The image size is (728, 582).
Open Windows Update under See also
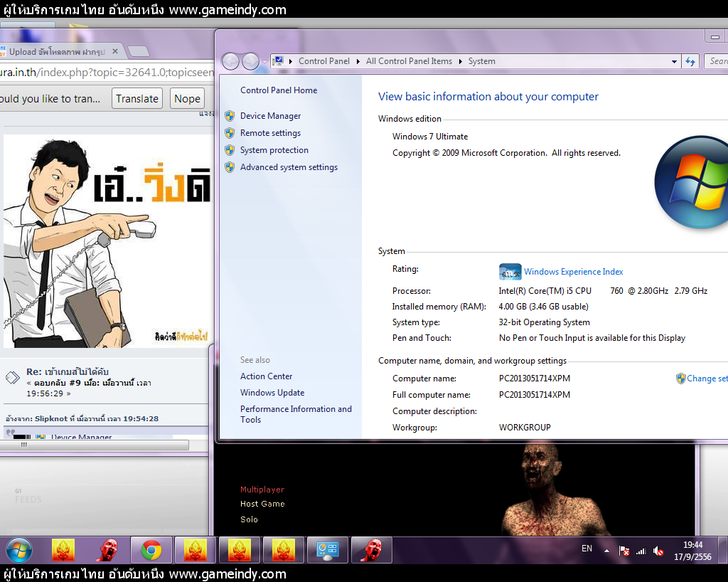click(272, 393)
